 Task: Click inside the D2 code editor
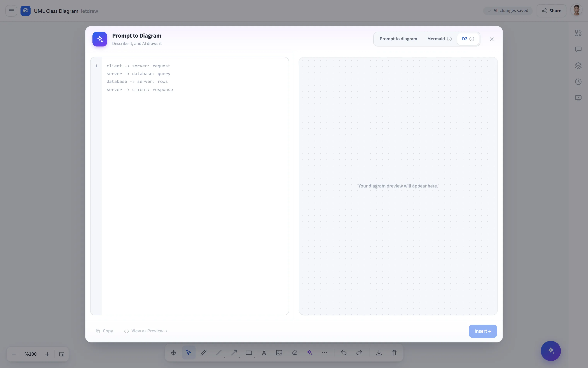point(195,186)
